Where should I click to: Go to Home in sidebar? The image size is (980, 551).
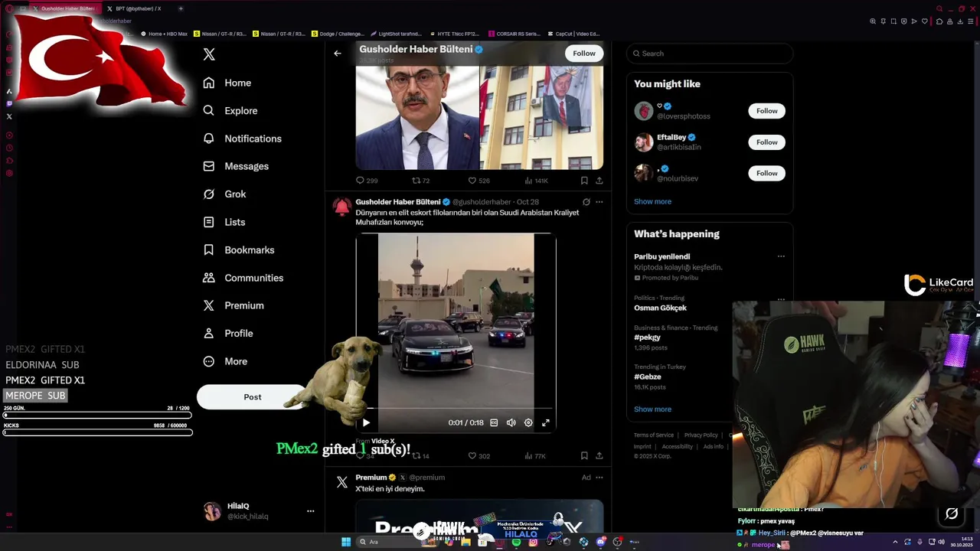(x=227, y=83)
